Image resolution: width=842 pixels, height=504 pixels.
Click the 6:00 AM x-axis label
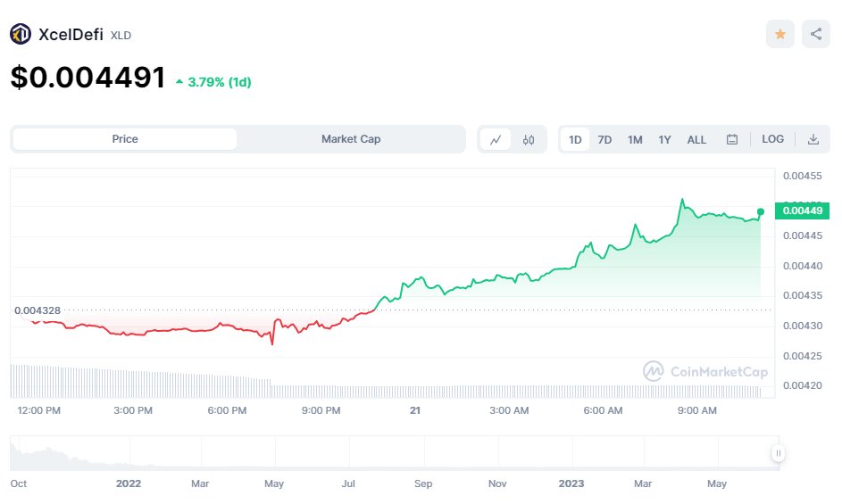point(603,410)
